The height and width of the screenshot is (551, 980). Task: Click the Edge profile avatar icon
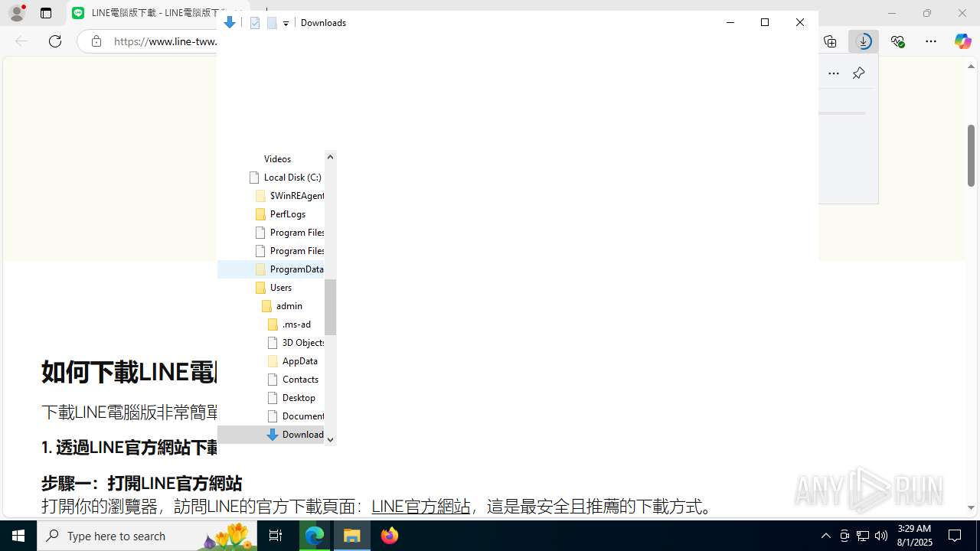click(x=16, y=13)
